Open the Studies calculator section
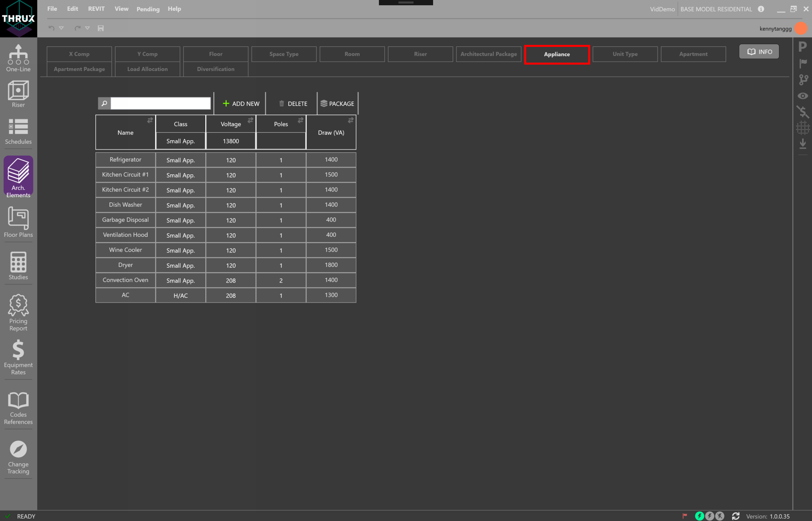This screenshot has height=521, width=812. (18, 266)
